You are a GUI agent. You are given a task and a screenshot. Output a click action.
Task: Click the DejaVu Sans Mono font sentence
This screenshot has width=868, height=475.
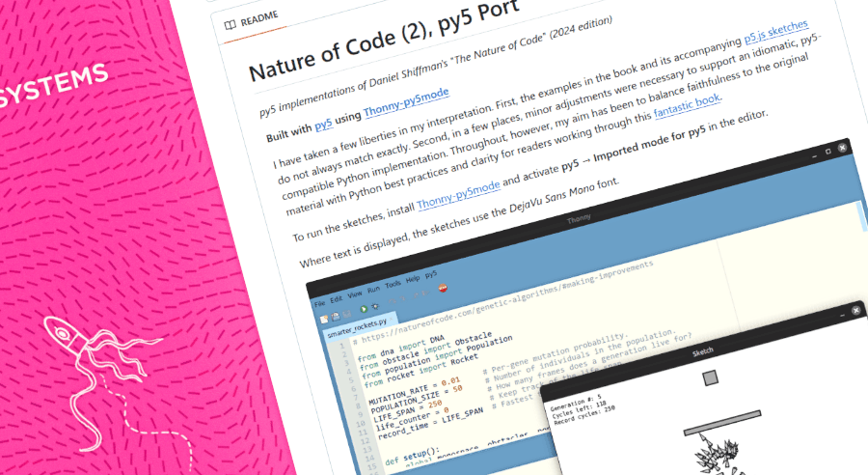[x=459, y=222]
